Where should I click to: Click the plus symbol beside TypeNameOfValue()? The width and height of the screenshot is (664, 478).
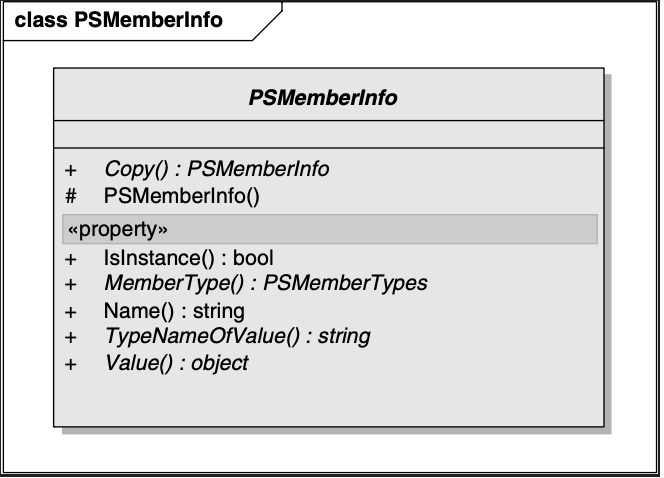[71, 337]
